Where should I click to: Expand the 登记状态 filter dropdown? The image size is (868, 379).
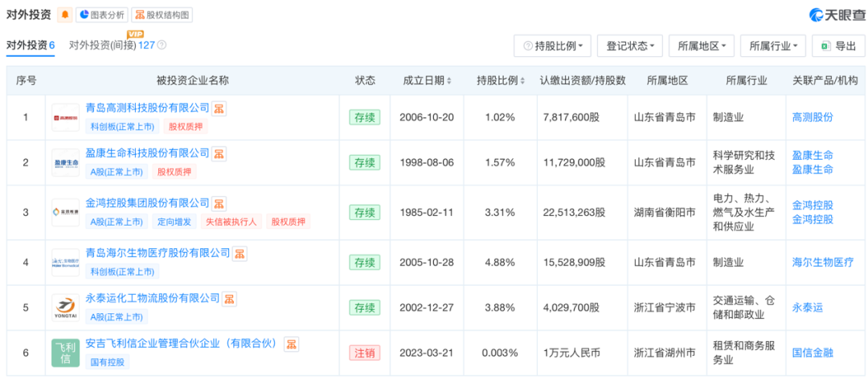(629, 46)
